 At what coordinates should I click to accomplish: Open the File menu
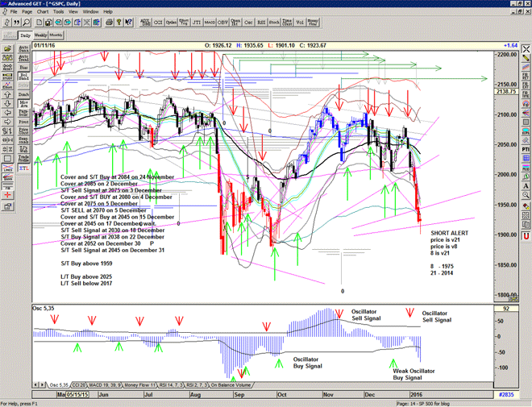(14, 12)
